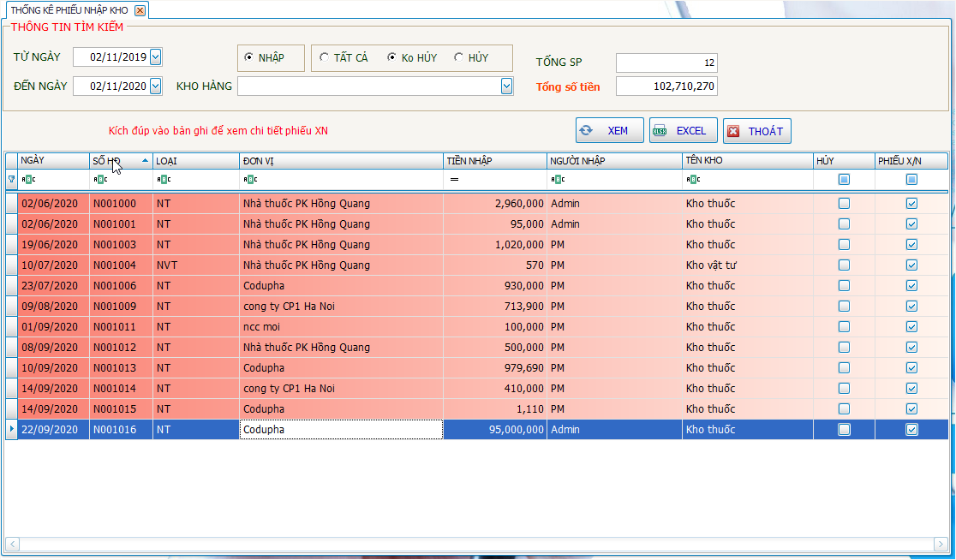Open TỪ NGÀY date picker dropdown

pyautogui.click(x=155, y=57)
